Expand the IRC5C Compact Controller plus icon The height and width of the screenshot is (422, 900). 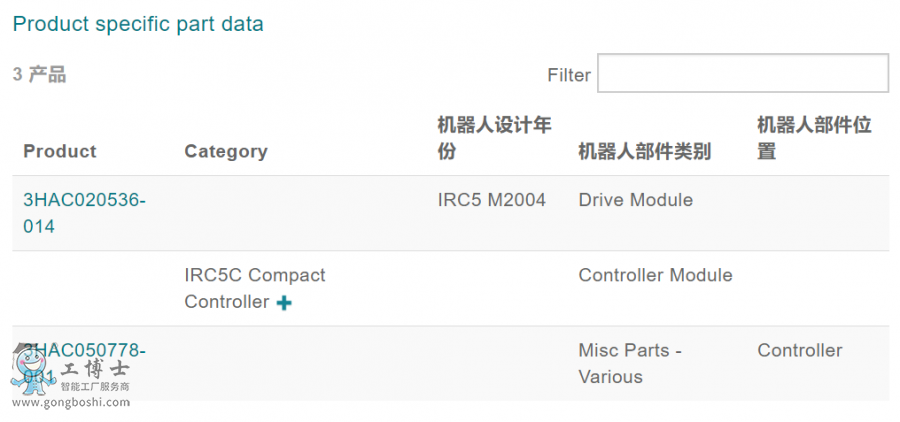point(284,303)
